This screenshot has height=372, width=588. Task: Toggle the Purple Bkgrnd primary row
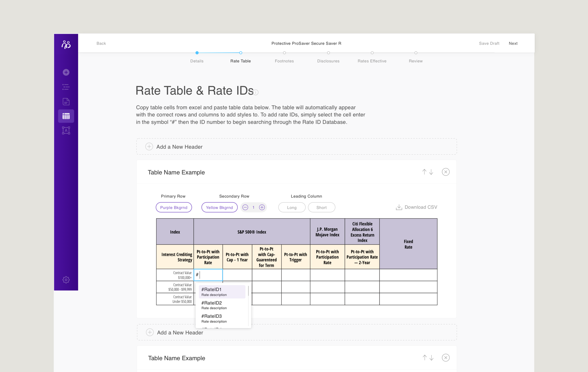coord(174,207)
